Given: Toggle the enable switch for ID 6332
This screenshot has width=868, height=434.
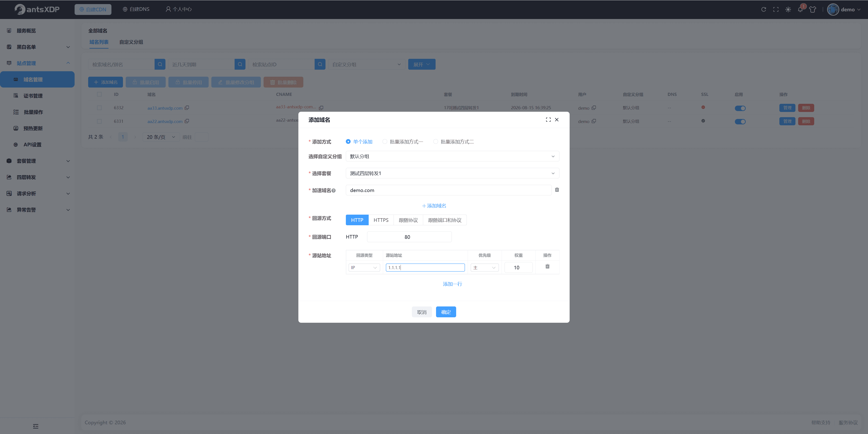Looking at the screenshot, I should (x=740, y=108).
